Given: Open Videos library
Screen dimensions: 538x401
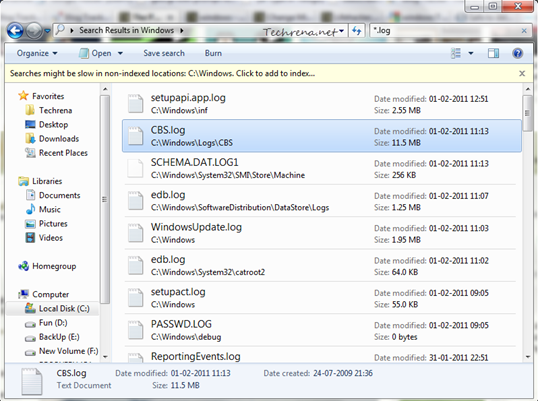Looking at the screenshot, I should pyautogui.click(x=44, y=238).
